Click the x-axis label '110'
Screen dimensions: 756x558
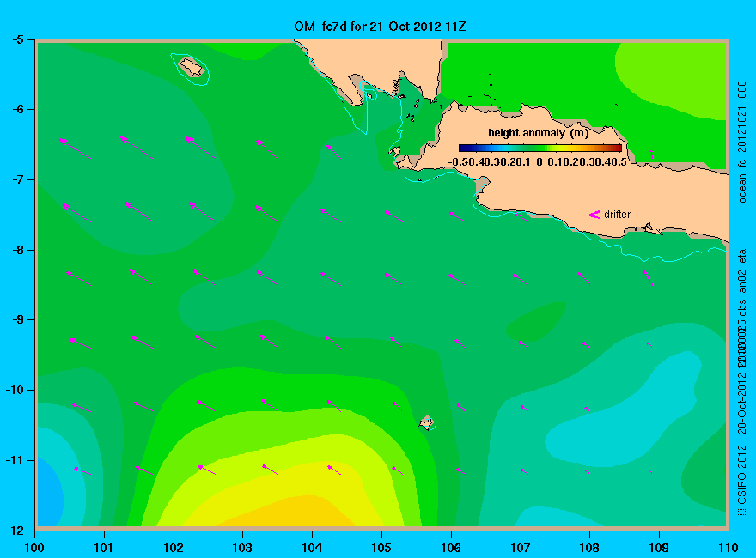pos(728,548)
